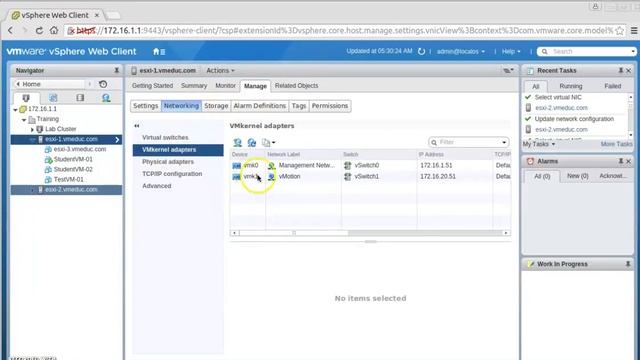Go back in browser history

[x=11, y=31]
